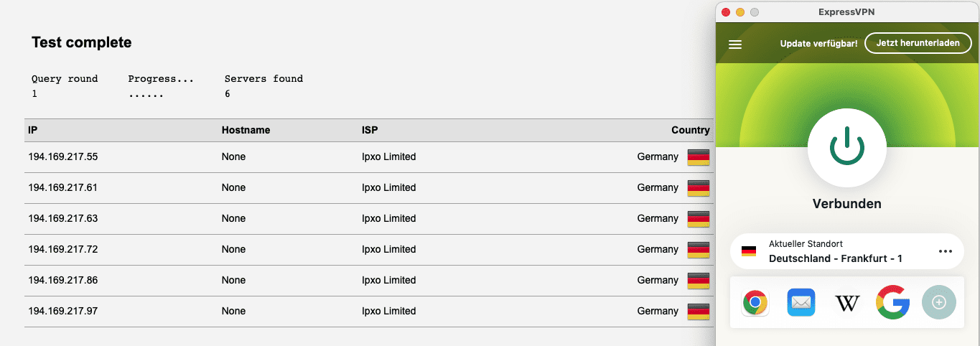The image size is (980, 346).
Task: Click Ipxo Limited in the 194.169.217.72 row
Action: pyautogui.click(x=388, y=249)
